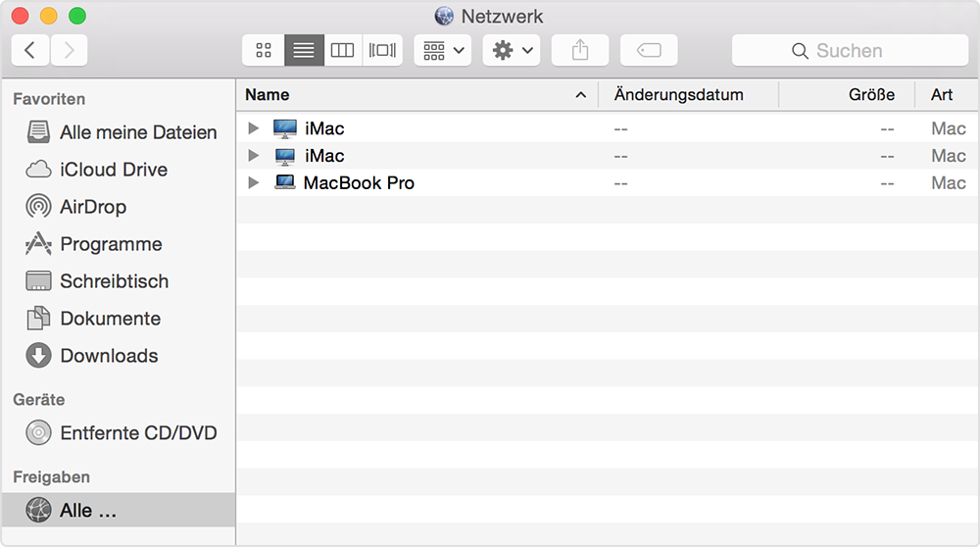Screen dimensions: 980x547
Task: Click the Share toolbar button
Action: [x=580, y=50]
